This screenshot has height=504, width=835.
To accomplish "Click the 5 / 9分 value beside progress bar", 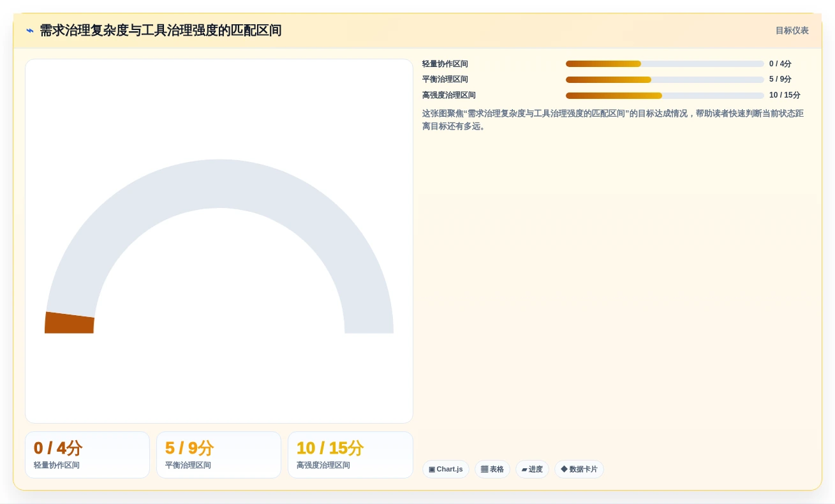I will [780, 80].
